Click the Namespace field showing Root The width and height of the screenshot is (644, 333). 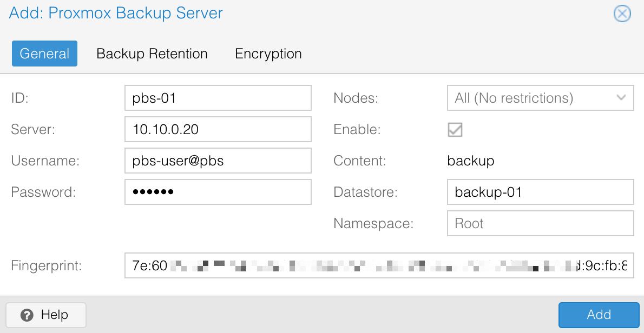pos(540,223)
